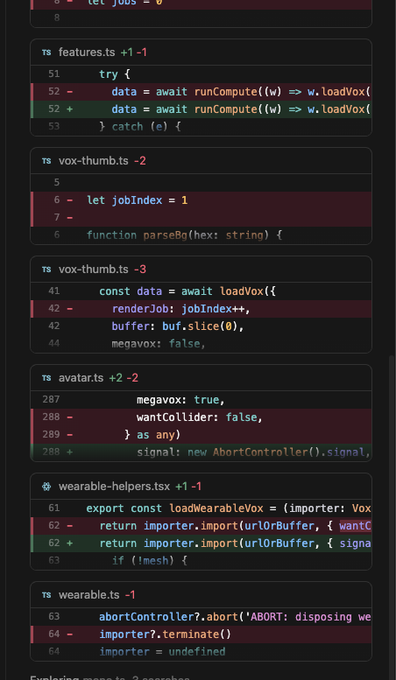Select removed 'let jobIndex = 1' line
Viewport: 396px width, 680px height.
[x=201, y=200]
